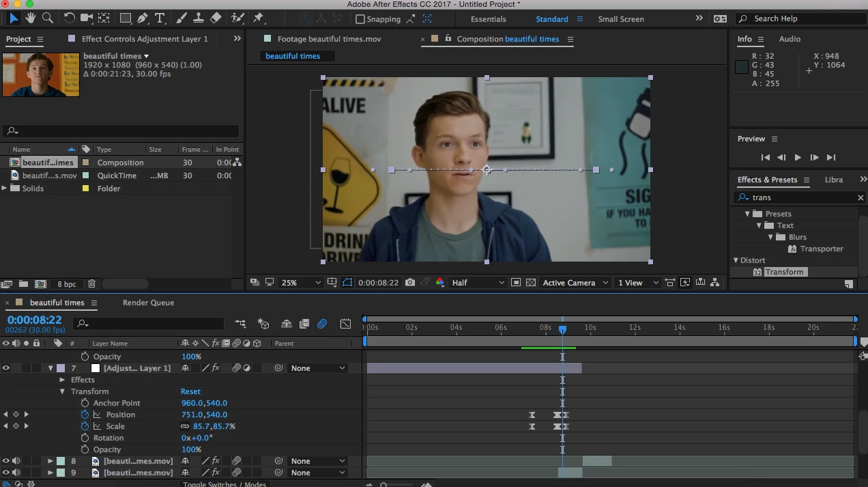Open the Half resolution dropdown
This screenshot has height=487, width=868.
[478, 283]
